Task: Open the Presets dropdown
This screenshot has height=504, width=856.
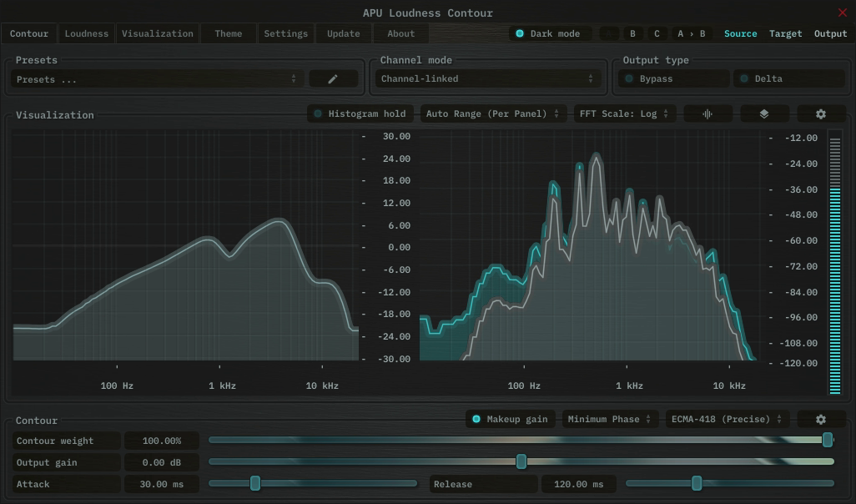Action: [157, 79]
